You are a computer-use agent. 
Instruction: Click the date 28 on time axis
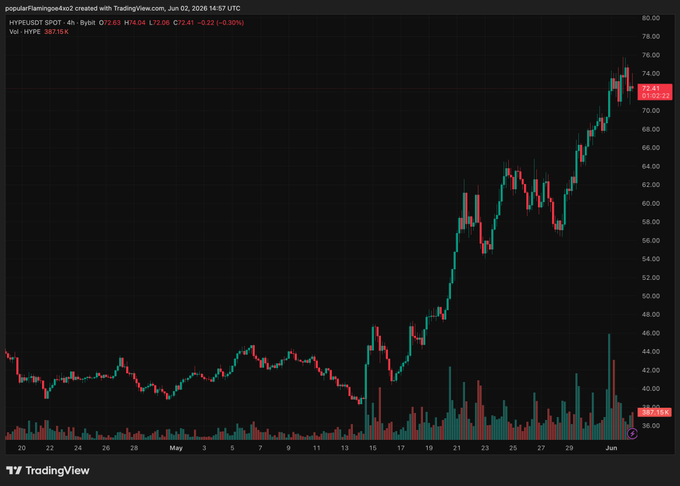134,448
